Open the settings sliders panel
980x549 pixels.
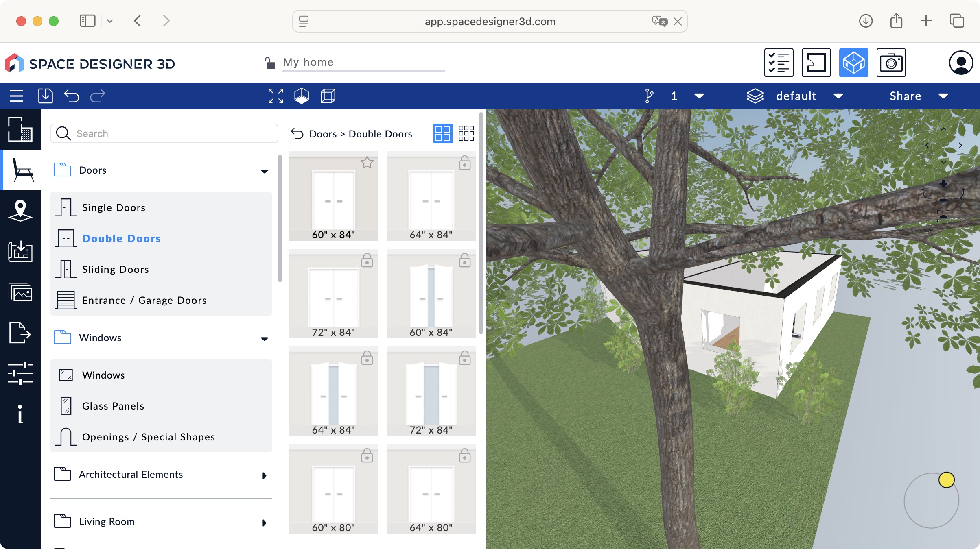pyautogui.click(x=20, y=373)
